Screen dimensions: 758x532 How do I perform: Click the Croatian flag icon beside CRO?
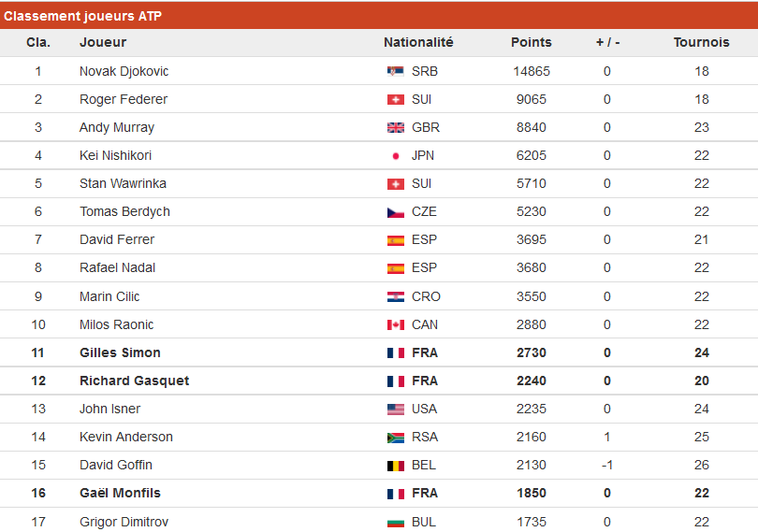[396, 296]
